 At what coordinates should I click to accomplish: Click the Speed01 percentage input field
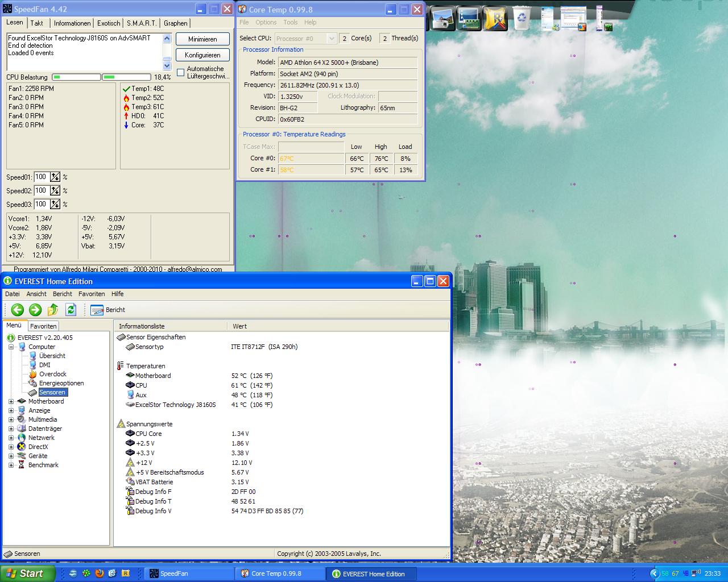click(x=42, y=177)
